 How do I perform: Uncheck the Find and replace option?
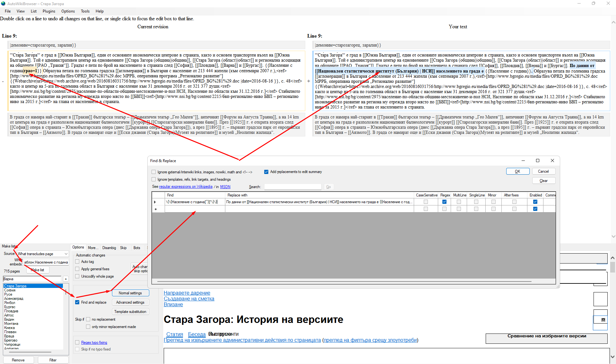click(x=77, y=302)
